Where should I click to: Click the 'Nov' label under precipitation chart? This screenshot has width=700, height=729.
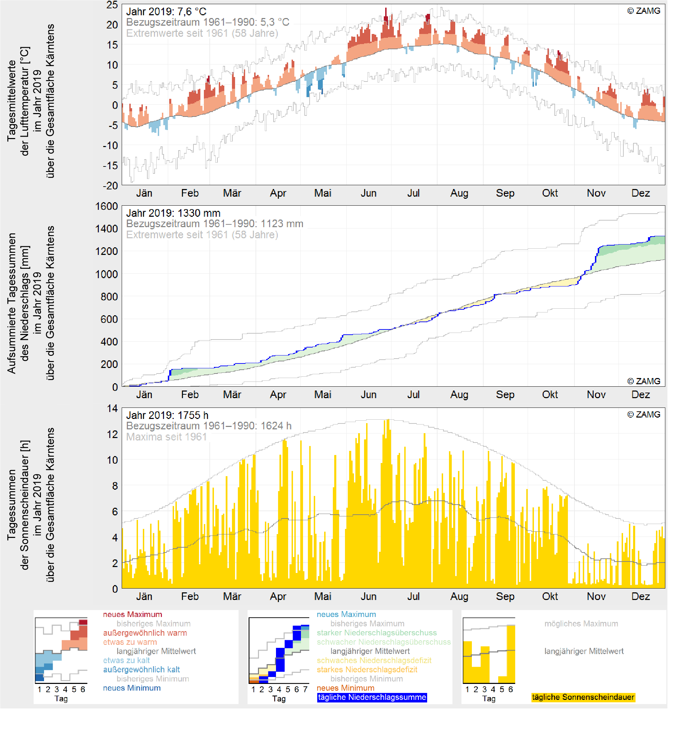click(x=596, y=395)
